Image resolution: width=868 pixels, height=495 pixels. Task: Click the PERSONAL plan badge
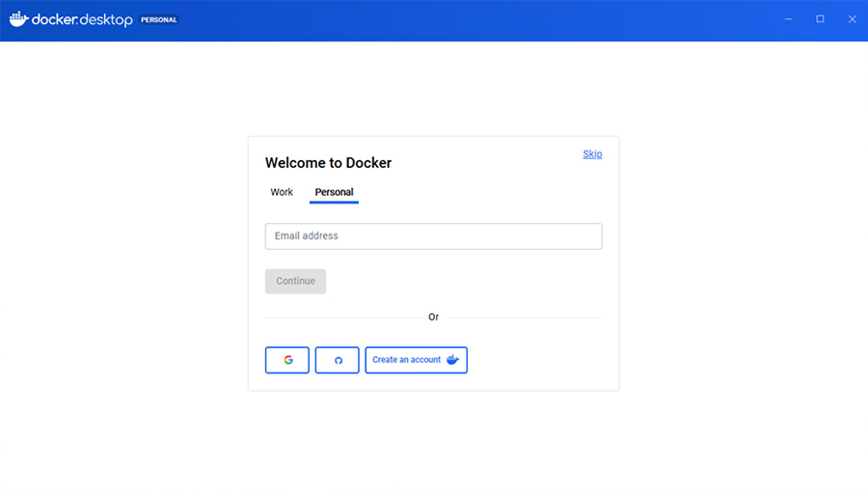159,20
